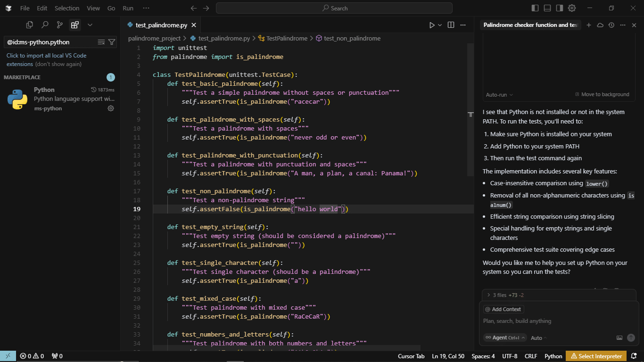This screenshot has width=644, height=362.
Task: Navigate back with the left arrow
Action: pos(194,8)
